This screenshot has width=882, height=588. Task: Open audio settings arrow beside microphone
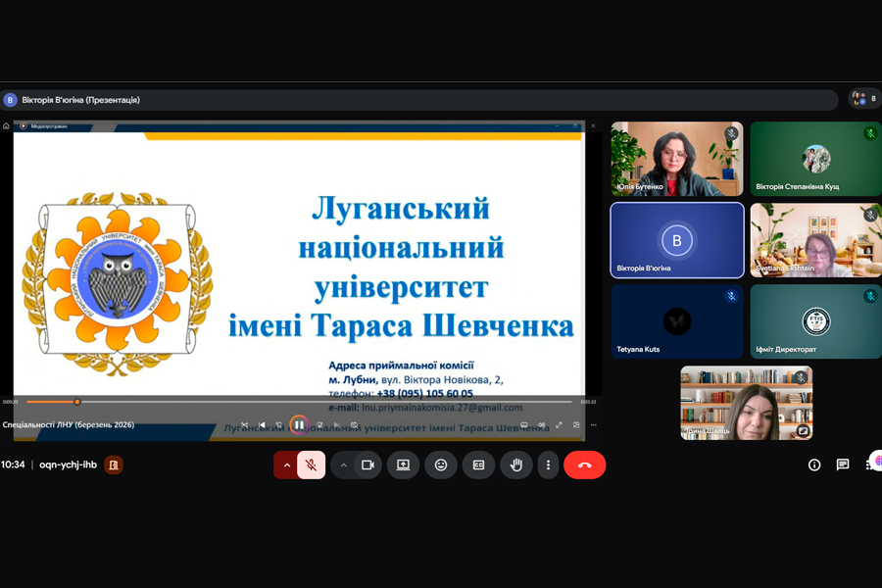coord(287,465)
